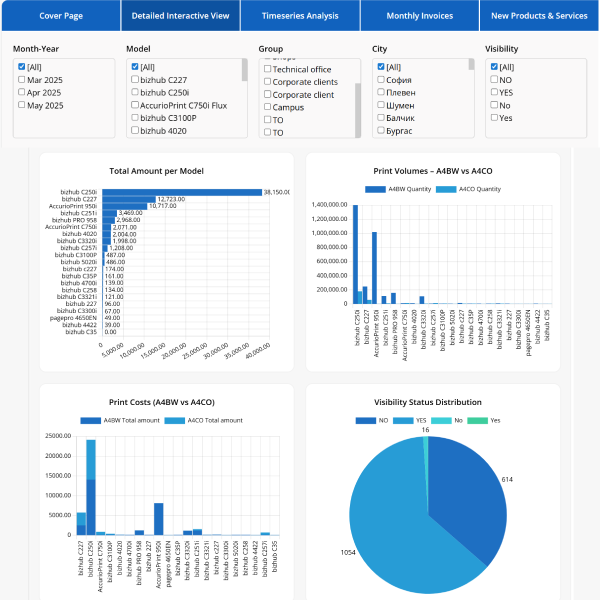
Task: Check the Technical office group option
Action: click(x=267, y=69)
